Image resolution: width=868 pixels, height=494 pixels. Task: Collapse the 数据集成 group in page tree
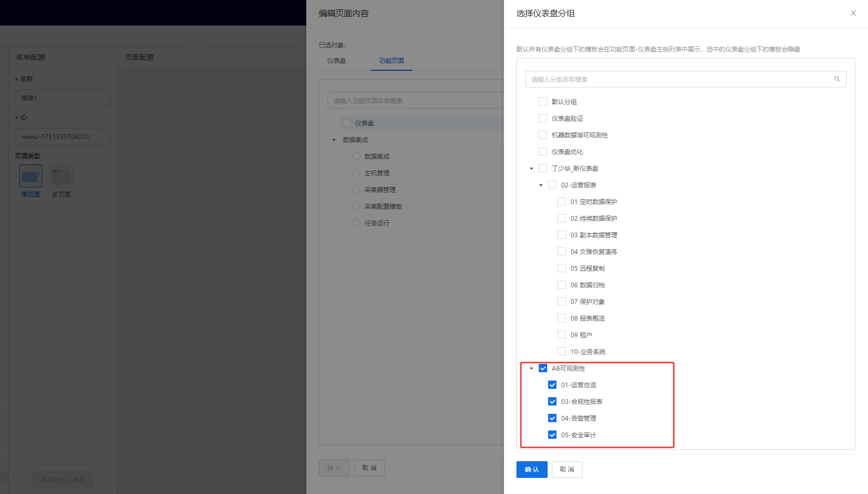tap(334, 140)
